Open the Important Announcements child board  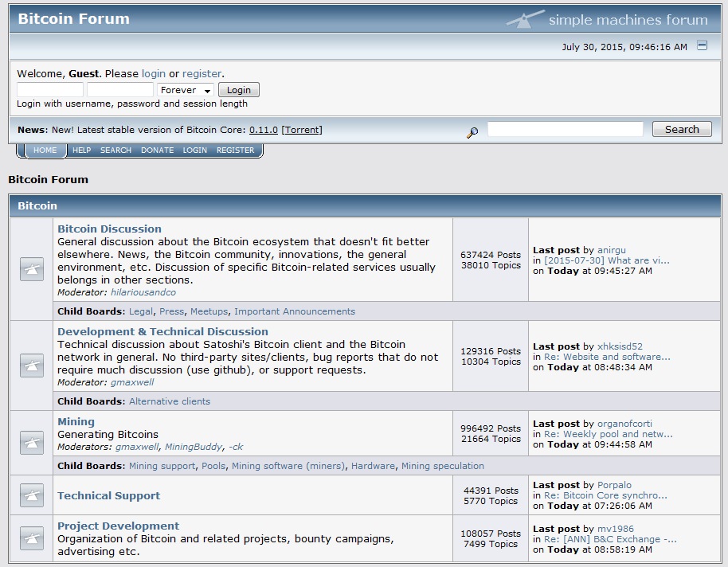295,311
